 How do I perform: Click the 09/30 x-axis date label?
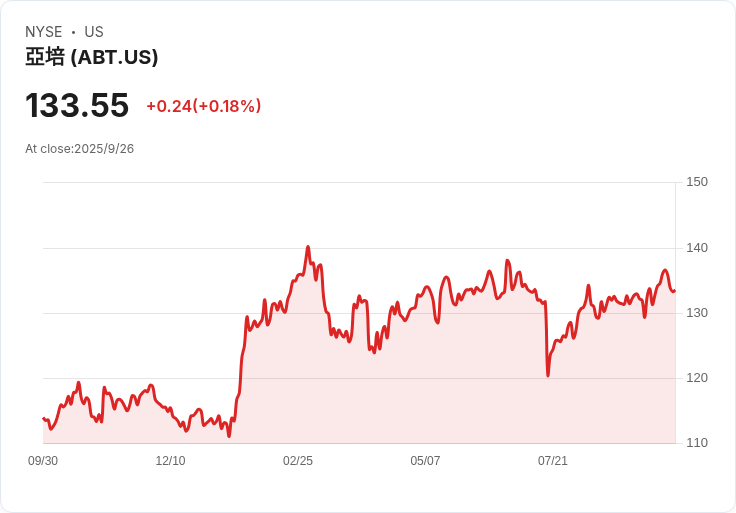[x=43, y=461]
